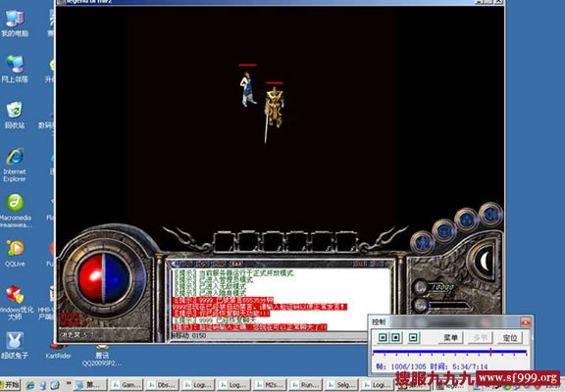Open the 我的电脑 desktop icon
565x392 pixels.
pos(15,24)
